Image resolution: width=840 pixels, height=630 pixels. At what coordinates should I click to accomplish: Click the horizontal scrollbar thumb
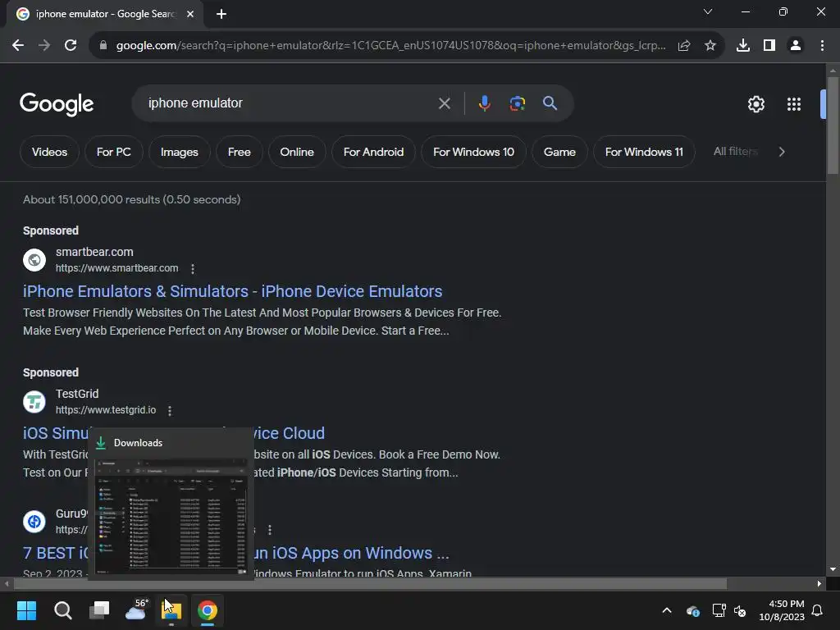(x=370, y=584)
